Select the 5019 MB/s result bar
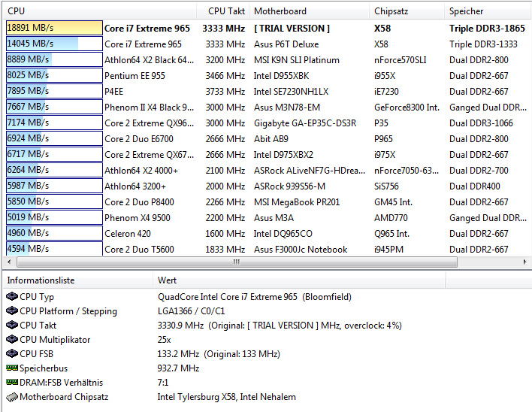Screen dimensions: 532x412 (54, 217)
